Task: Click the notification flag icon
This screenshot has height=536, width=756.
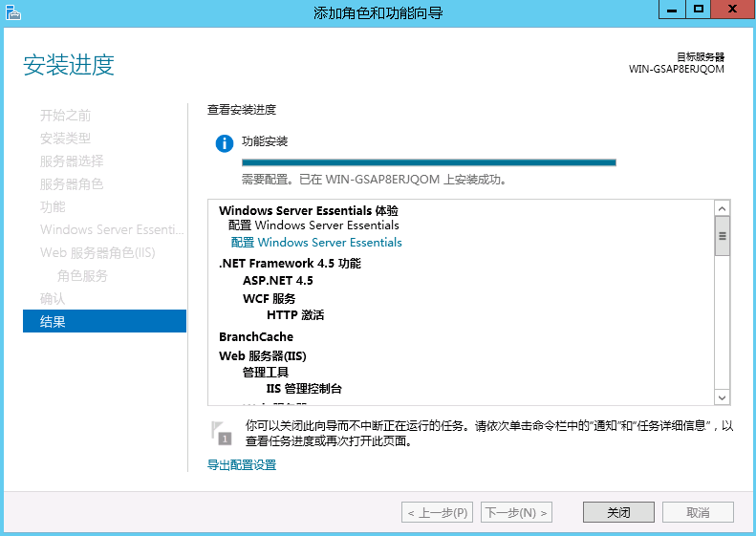Action: click(221, 431)
